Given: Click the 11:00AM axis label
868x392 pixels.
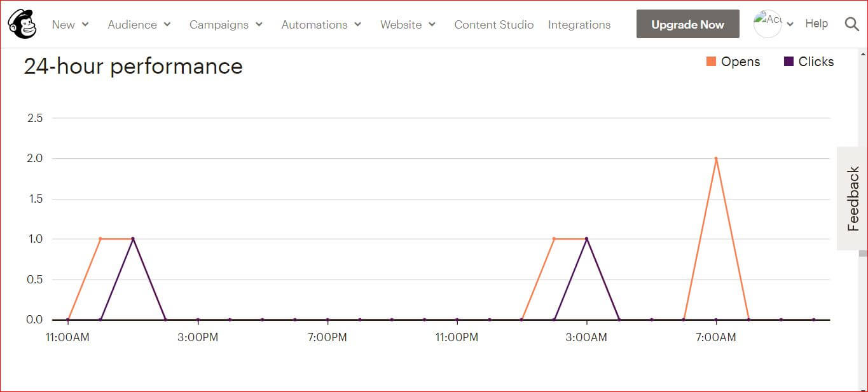Looking at the screenshot, I should (68, 337).
